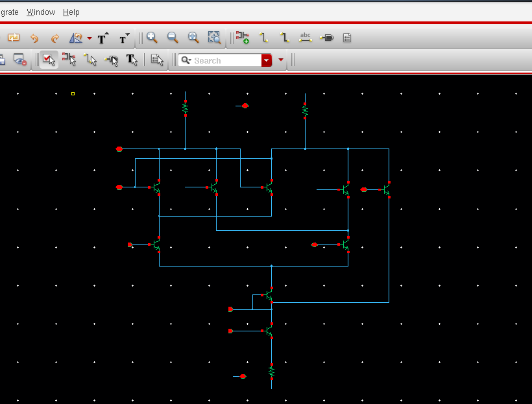Open the Window menu
Screen dimensions: 532x404
click(x=41, y=12)
